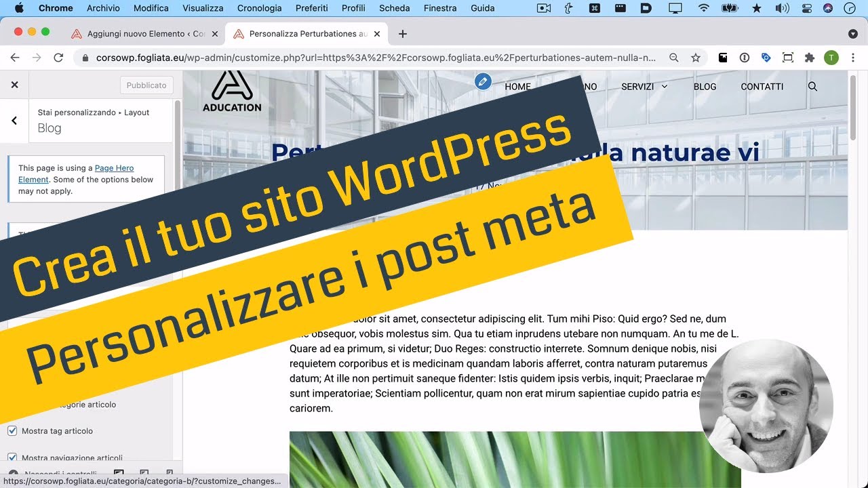
Task: Collapse the Blog layout panel back
Action: [x=13, y=121]
